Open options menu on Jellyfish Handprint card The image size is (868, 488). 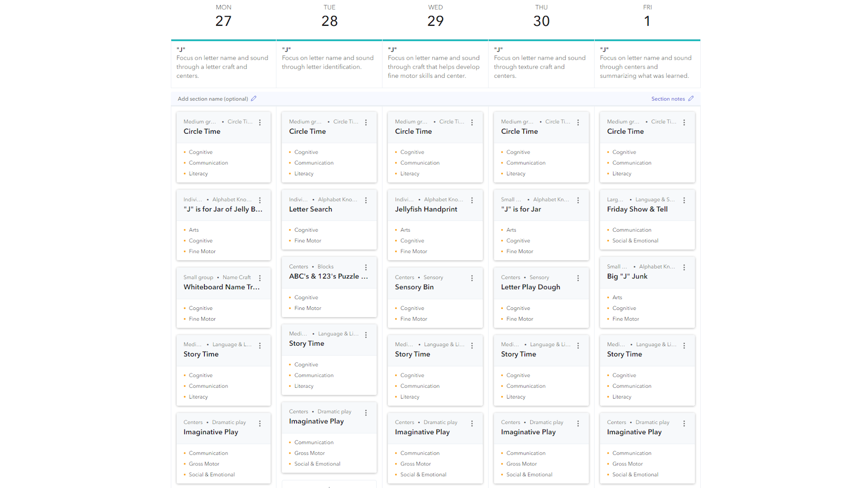[x=472, y=200]
